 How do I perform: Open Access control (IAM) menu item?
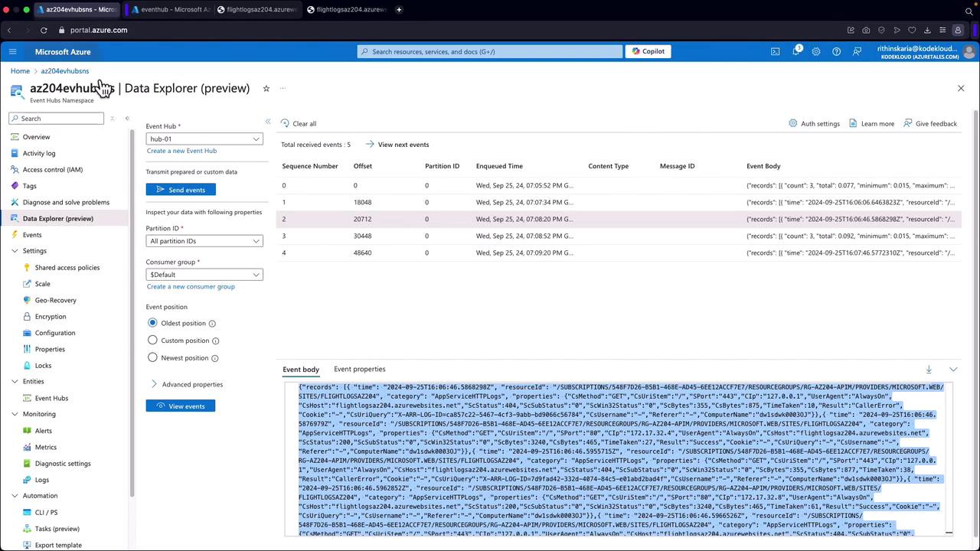pos(52,170)
